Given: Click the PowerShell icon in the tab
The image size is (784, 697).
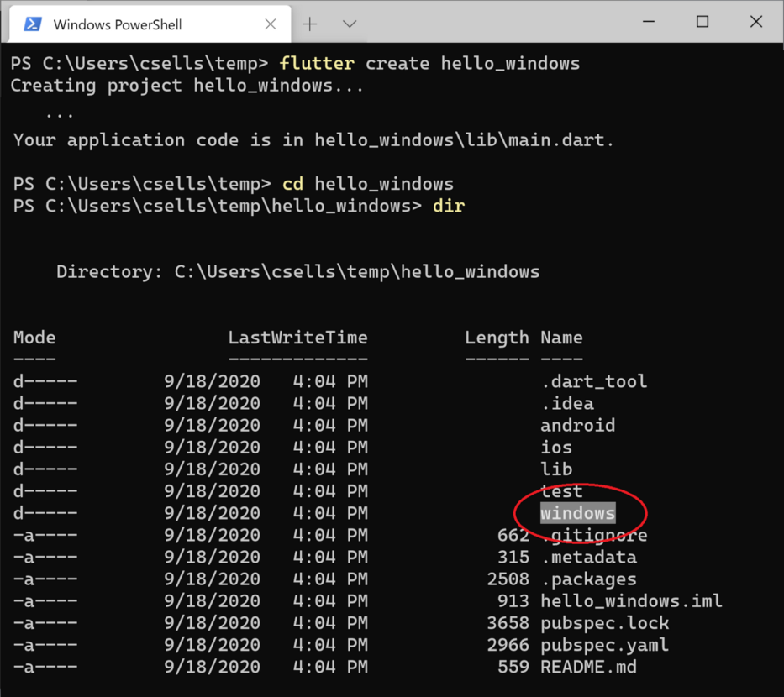Looking at the screenshot, I should pyautogui.click(x=33, y=24).
